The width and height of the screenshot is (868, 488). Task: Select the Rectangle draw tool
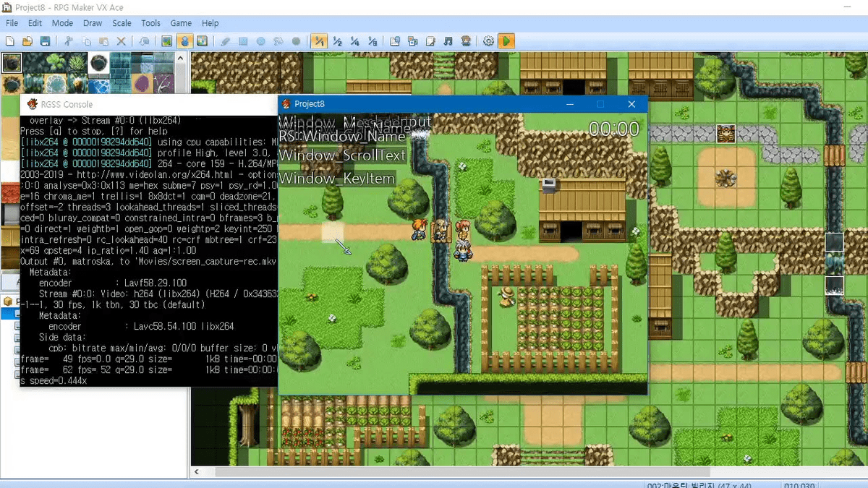coord(243,41)
